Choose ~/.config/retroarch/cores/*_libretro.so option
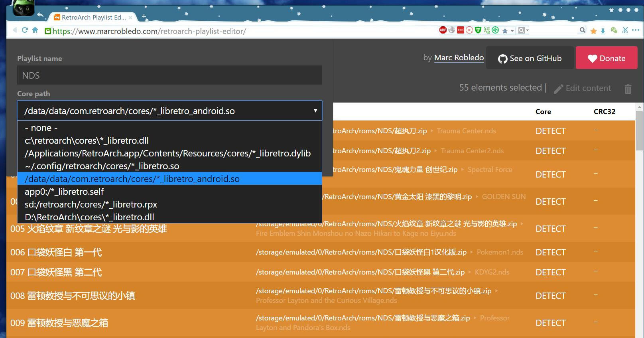644x338 pixels. 169,166
